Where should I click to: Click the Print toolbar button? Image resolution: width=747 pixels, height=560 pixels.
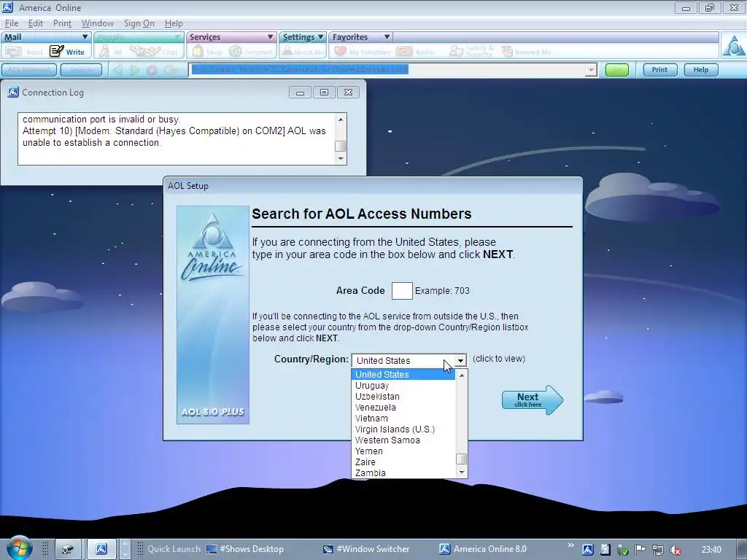coord(659,70)
